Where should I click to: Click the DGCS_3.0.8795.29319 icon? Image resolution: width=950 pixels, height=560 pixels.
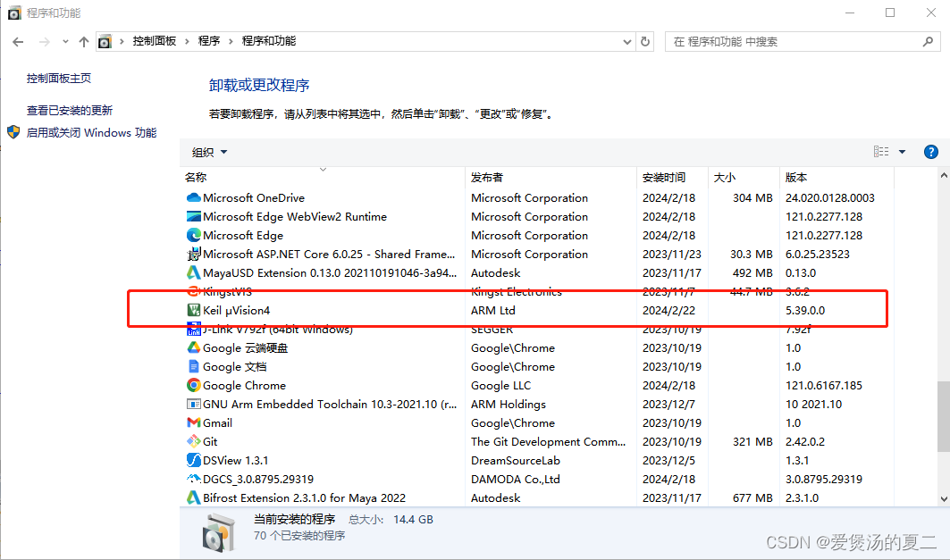tap(193, 480)
